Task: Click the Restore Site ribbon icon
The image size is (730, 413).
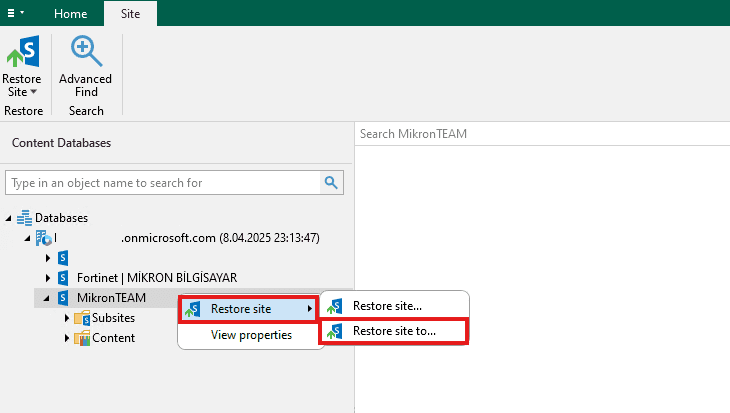Action: [23, 51]
